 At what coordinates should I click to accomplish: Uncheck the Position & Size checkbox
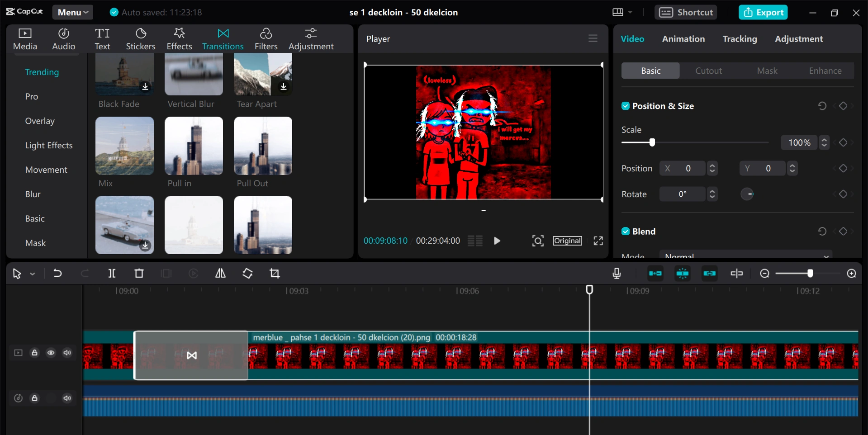[626, 106]
